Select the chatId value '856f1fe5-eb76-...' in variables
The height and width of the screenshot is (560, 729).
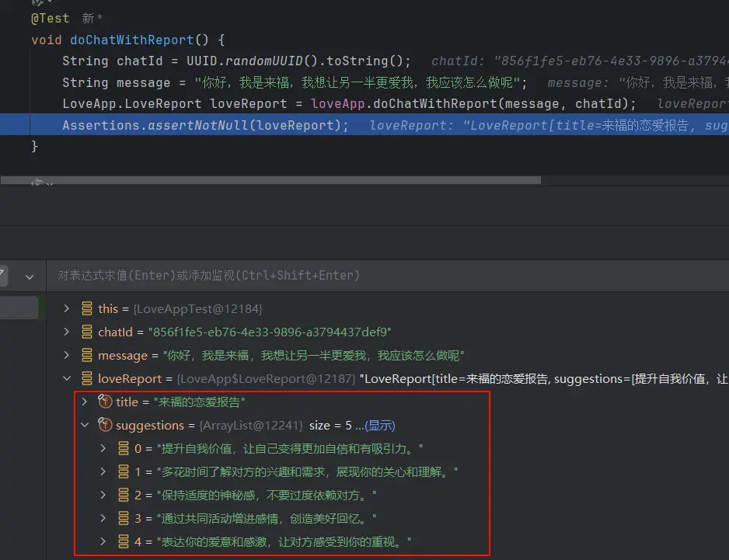(x=270, y=332)
